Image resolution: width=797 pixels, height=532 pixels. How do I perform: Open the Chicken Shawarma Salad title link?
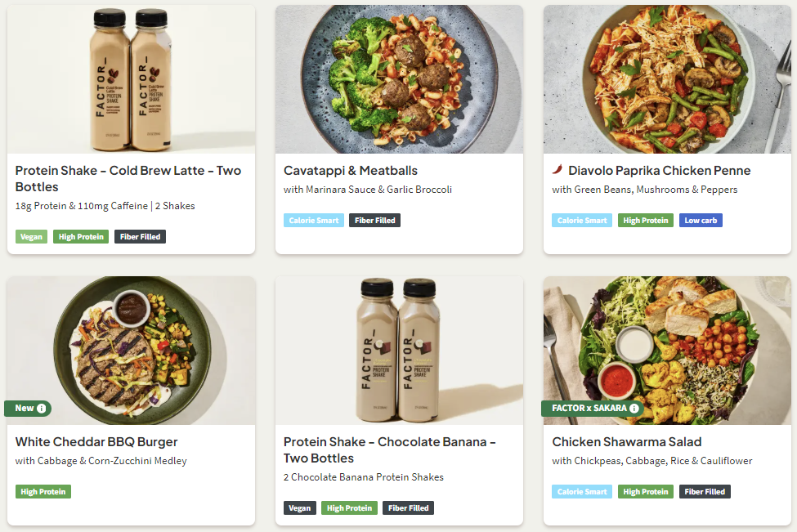coord(626,442)
